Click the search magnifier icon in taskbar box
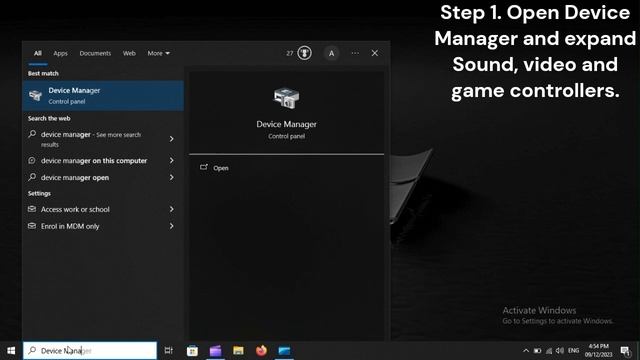Viewport: 640px width, 360px height. pyautogui.click(x=32, y=350)
